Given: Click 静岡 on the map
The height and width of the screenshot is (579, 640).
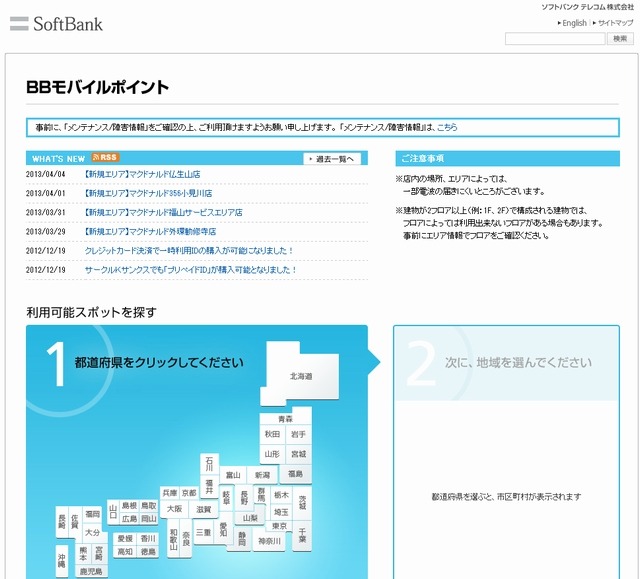Looking at the screenshot, I should [242, 539].
